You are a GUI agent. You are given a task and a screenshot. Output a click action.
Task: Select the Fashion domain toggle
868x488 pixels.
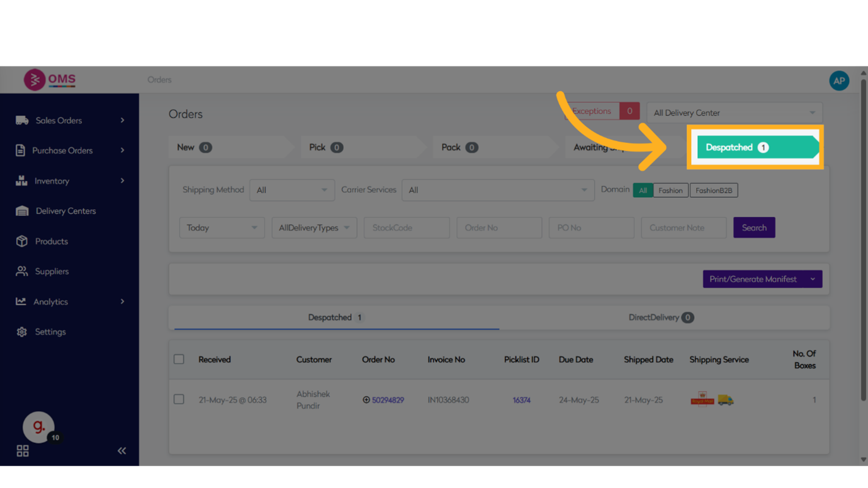(x=670, y=191)
